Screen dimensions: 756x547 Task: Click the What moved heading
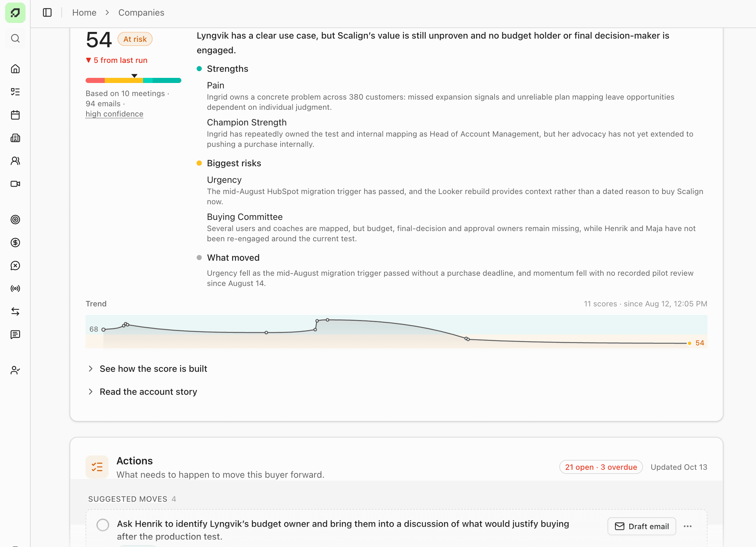(x=233, y=258)
